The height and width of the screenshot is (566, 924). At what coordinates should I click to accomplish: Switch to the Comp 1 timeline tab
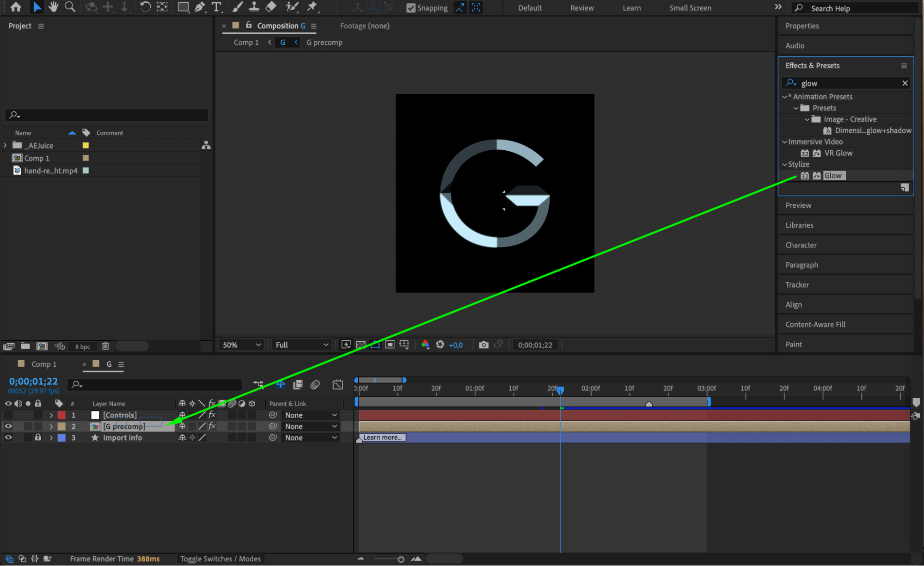click(43, 364)
